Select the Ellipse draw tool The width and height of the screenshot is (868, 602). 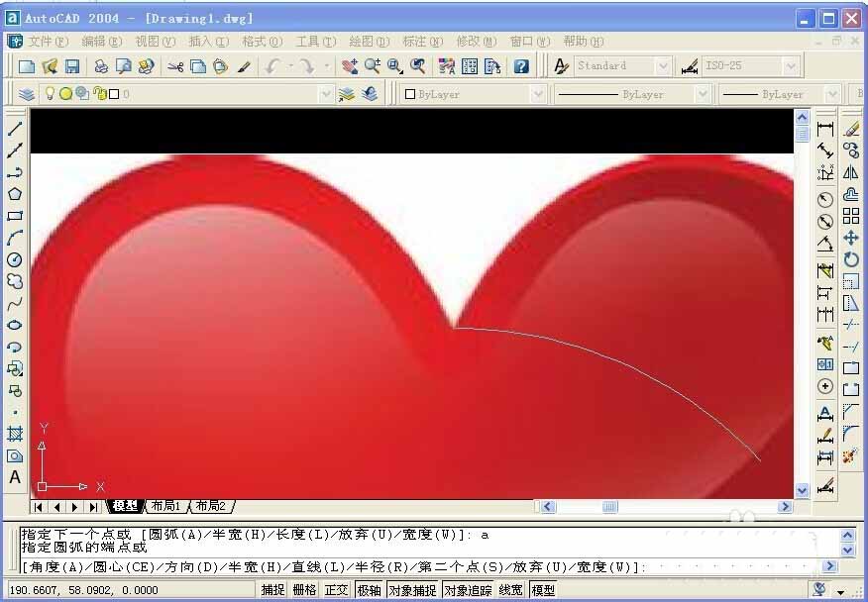(x=15, y=325)
